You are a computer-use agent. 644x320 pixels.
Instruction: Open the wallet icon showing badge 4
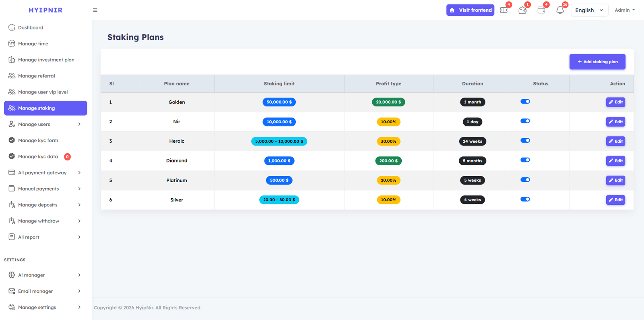click(541, 10)
